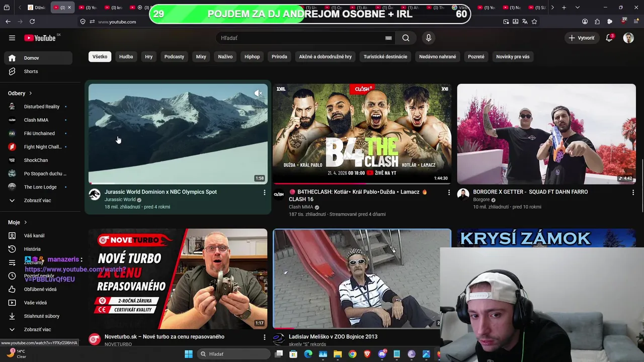Select the Hudba filter chip

click(x=126, y=57)
